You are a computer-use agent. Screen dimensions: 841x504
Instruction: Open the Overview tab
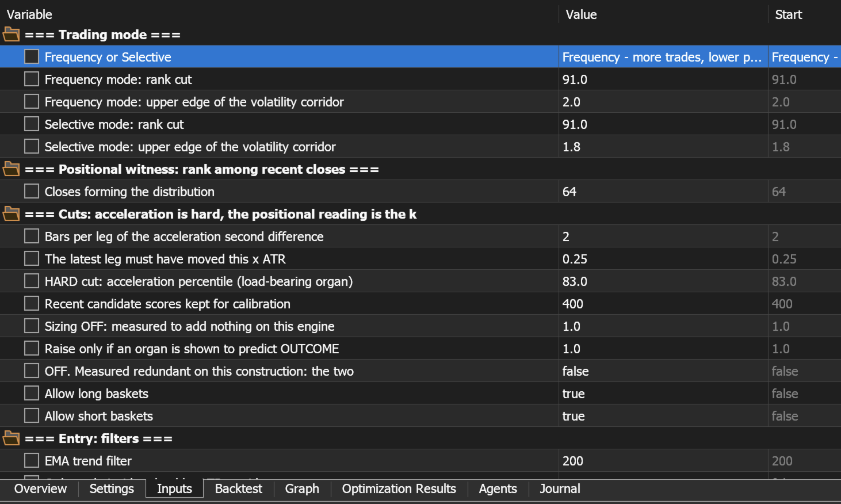click(x=40, y=489)
